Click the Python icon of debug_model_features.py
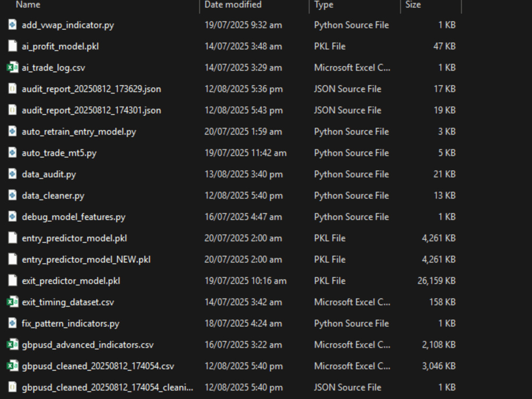This screenshot has height=399, width=532. [13, 217]
